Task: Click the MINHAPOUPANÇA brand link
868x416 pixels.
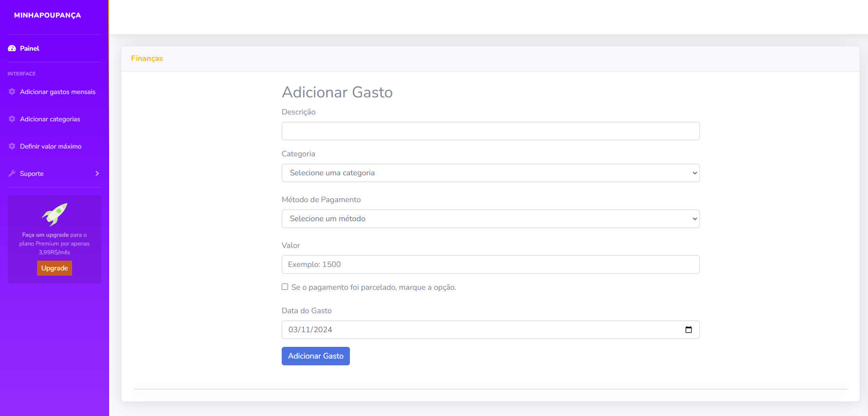Action: 47,15
